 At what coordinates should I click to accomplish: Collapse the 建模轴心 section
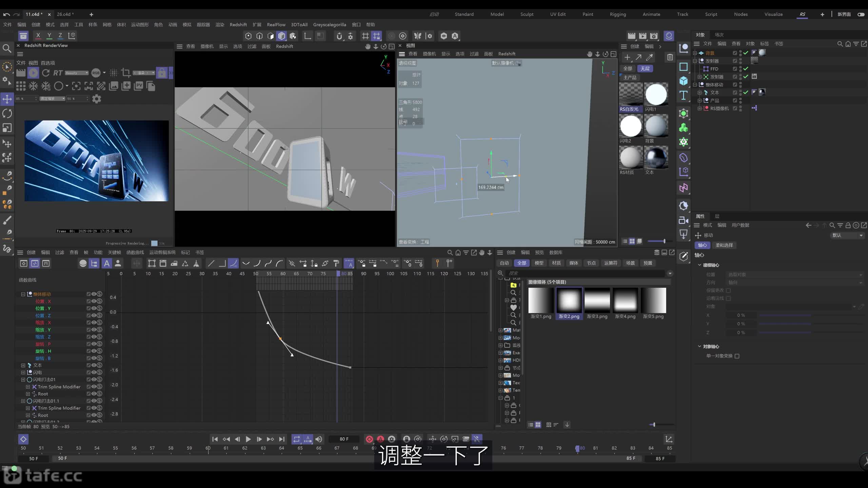pyautogui.click(x=699, y=265)
